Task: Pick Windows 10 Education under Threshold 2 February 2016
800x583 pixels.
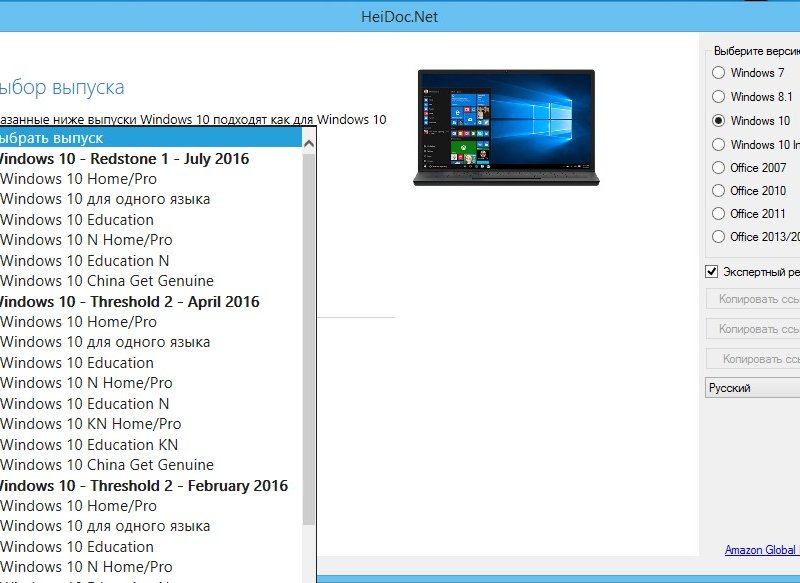Action: [x=151, y=547]
